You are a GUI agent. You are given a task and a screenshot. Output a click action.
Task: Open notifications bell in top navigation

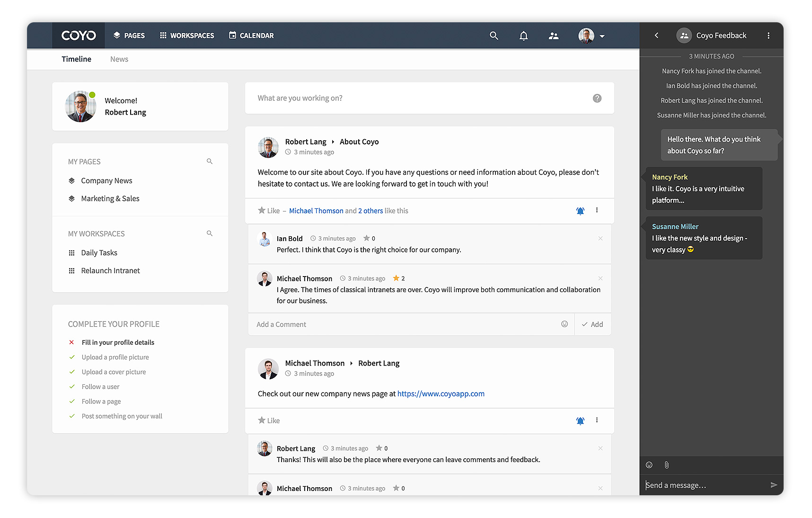coord(523,36)
